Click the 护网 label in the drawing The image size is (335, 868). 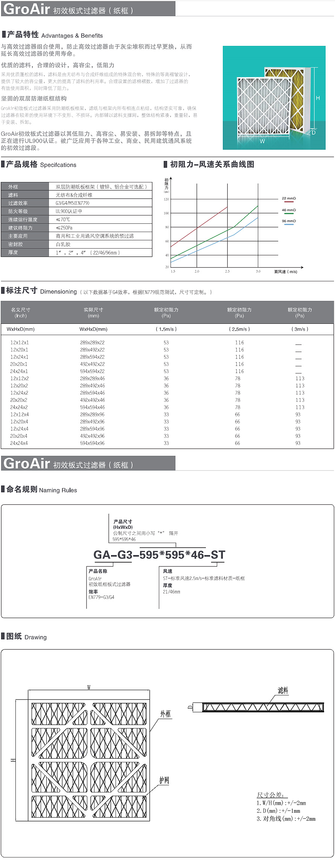tap(164, 780)
